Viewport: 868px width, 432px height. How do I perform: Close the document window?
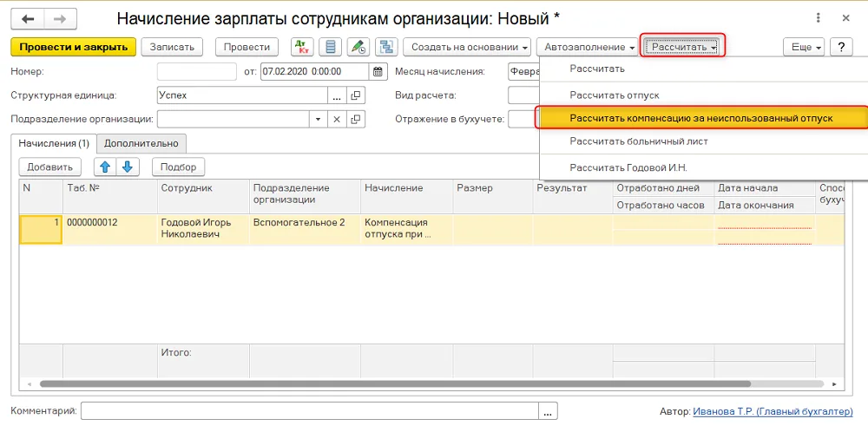point(845,18)
